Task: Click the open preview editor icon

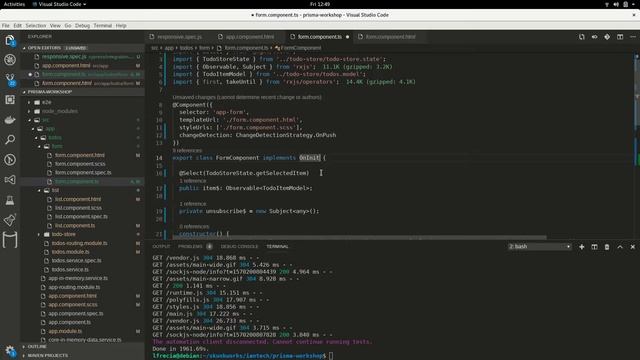Action: point(594,37)
